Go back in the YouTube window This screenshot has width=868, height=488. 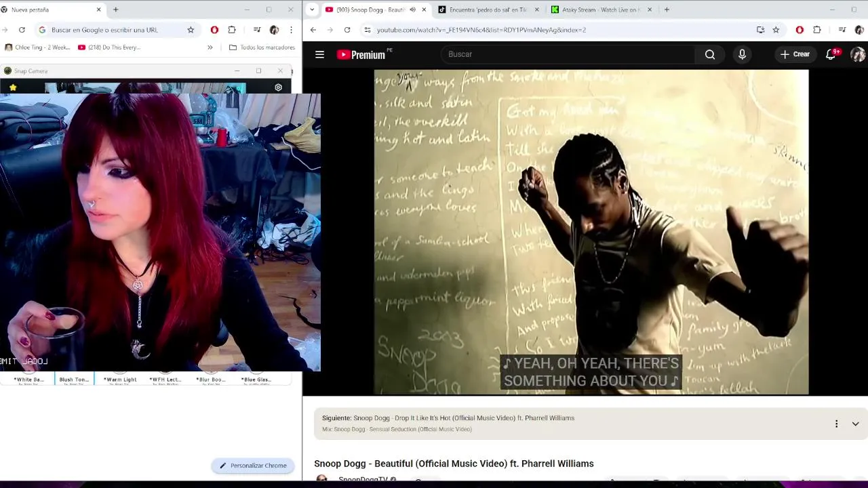coord(313,30)
